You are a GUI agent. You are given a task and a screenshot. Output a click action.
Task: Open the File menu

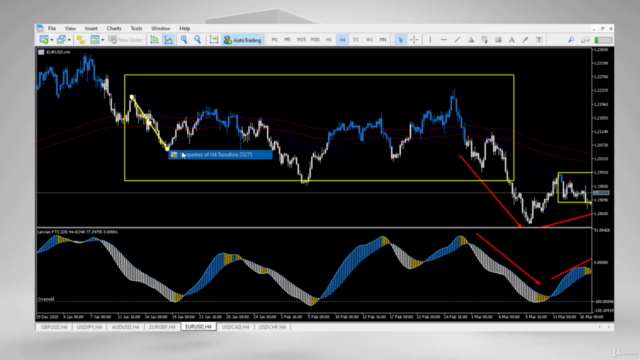(x=52, y=28)
